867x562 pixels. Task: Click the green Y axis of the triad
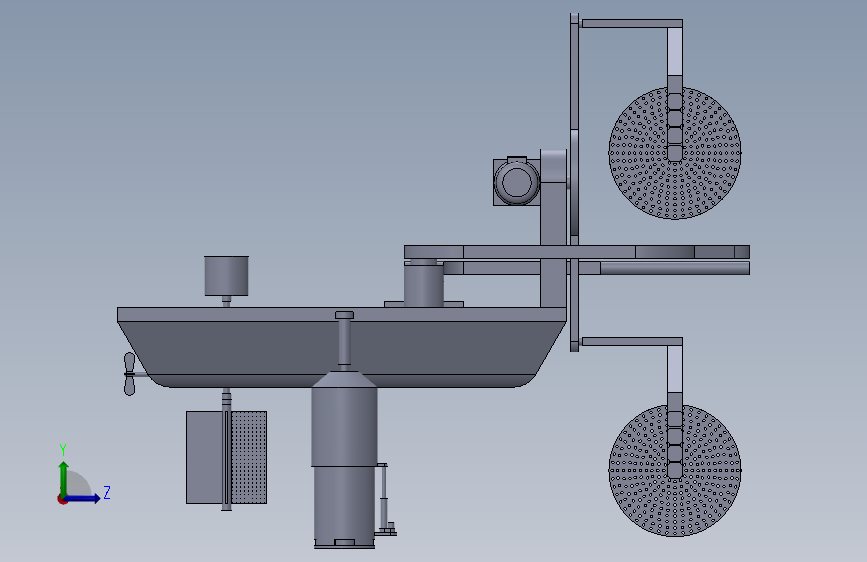pos(63,478)
